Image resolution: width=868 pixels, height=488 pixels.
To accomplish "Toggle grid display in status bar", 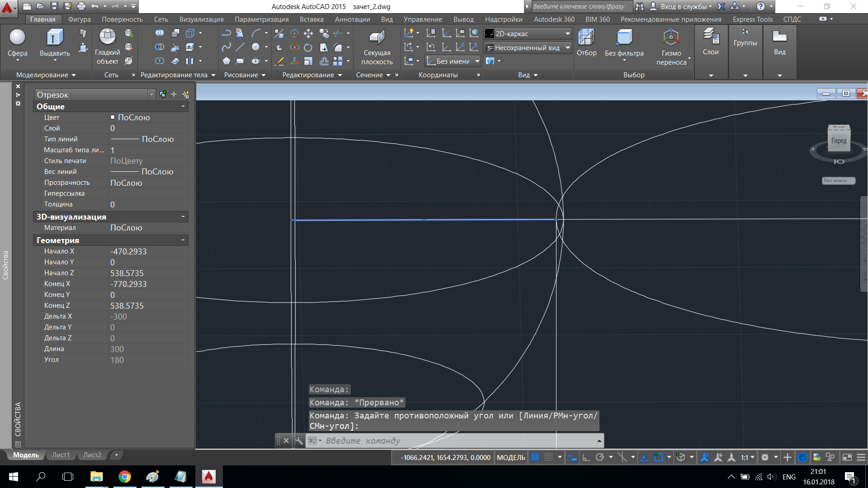I will point(535,457).
